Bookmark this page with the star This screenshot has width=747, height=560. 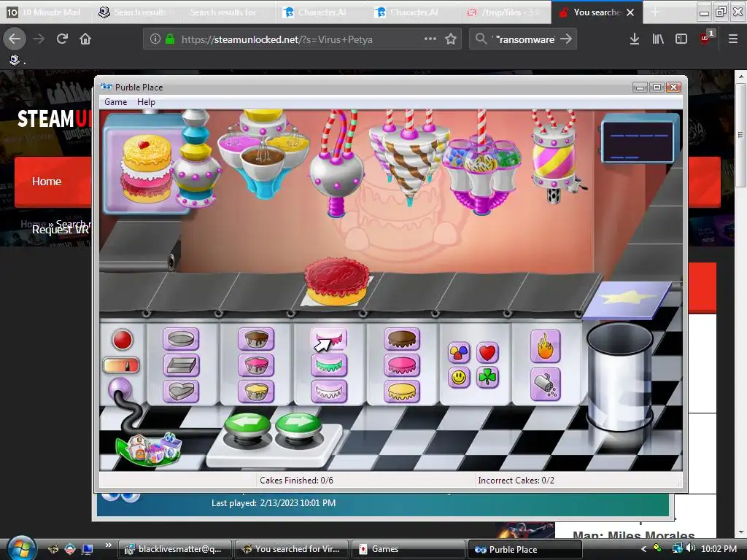pos(451,39)
